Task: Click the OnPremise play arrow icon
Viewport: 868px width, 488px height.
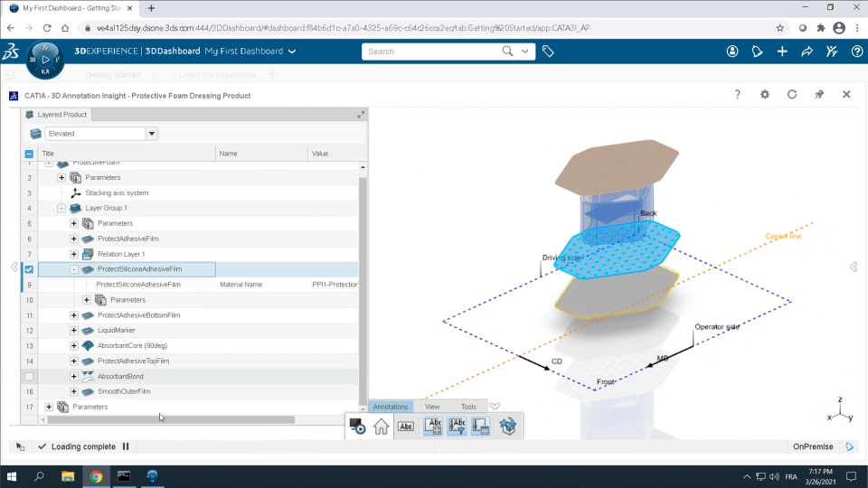Action: point(850,446)
